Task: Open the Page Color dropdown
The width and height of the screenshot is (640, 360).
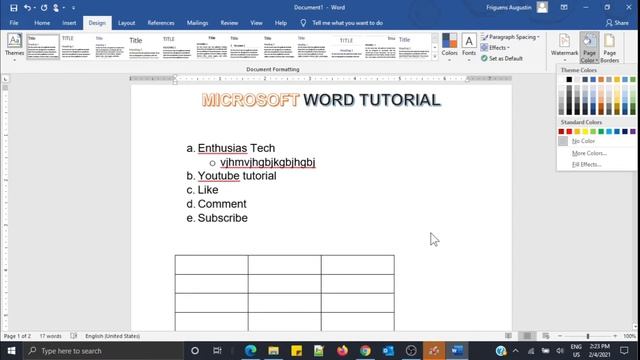Action: point(589,47)
